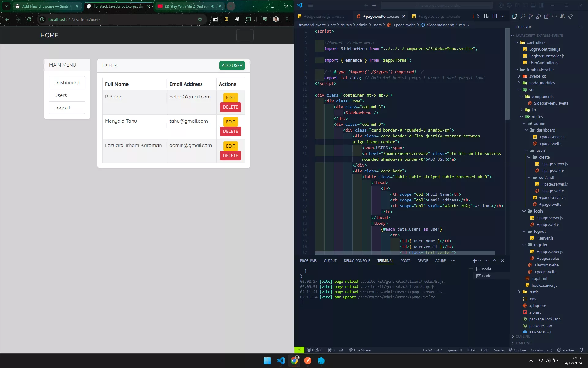Open the Windows Start button
This screenshot has height=368, width=588.
[x=267, y=361]
